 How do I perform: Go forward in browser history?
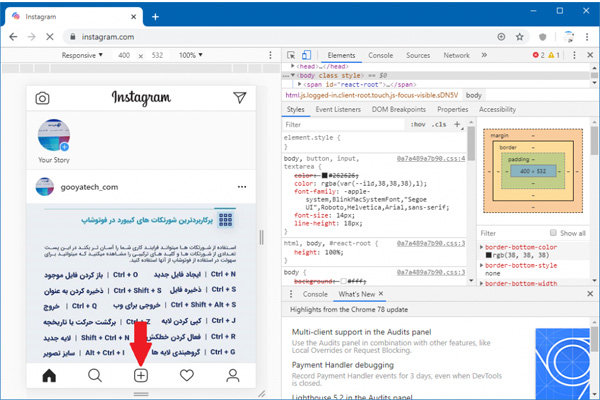[x=31, y=37]
